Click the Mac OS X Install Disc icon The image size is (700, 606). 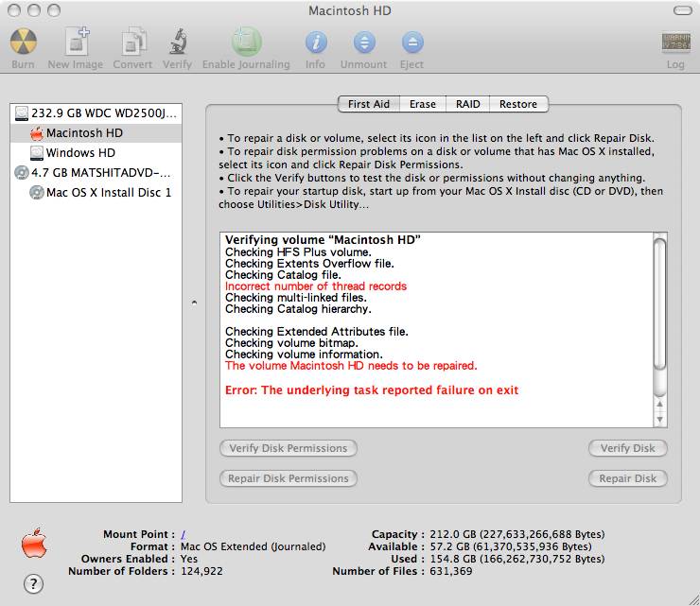(37, 192)
